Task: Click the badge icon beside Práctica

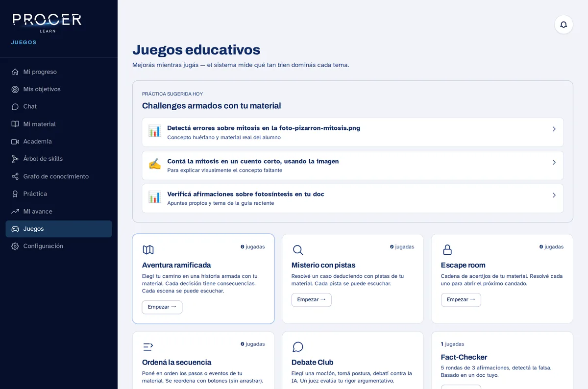Action: pyautogui.click(x=15, y=194)
